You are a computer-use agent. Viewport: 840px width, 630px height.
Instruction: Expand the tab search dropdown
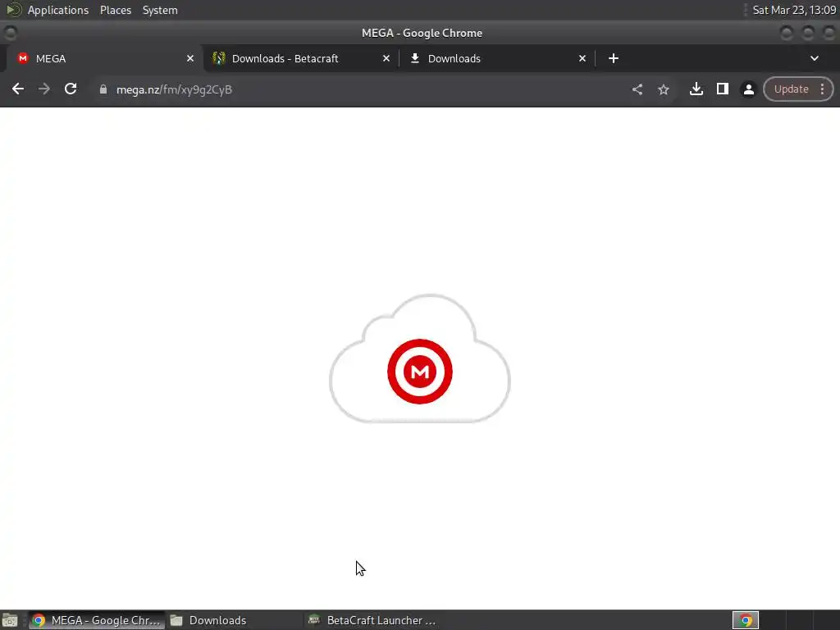tap(815, 58)
